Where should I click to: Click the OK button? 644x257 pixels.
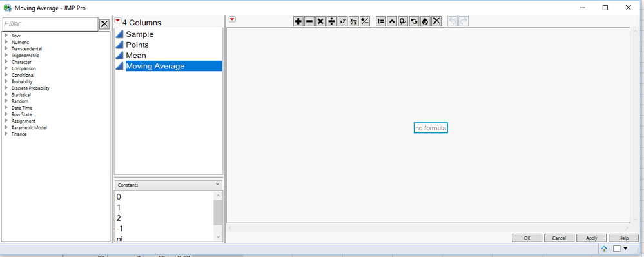pos(527,238)
